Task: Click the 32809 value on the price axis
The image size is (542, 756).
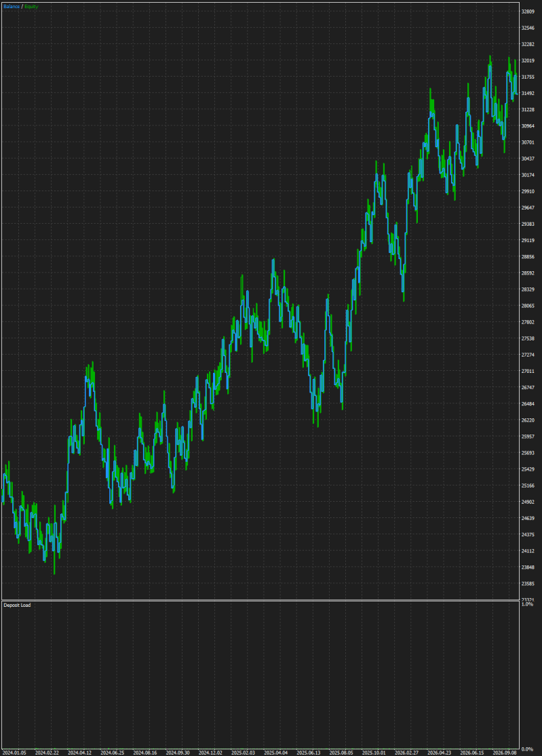Action: click(x=528, y=12)
